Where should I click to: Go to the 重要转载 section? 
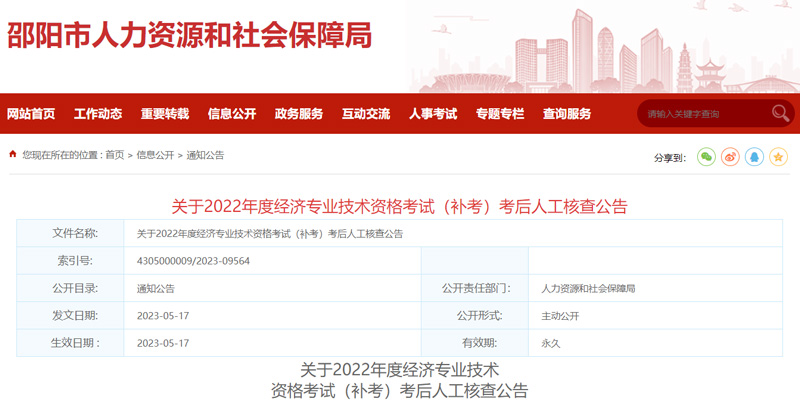[165, 114]
